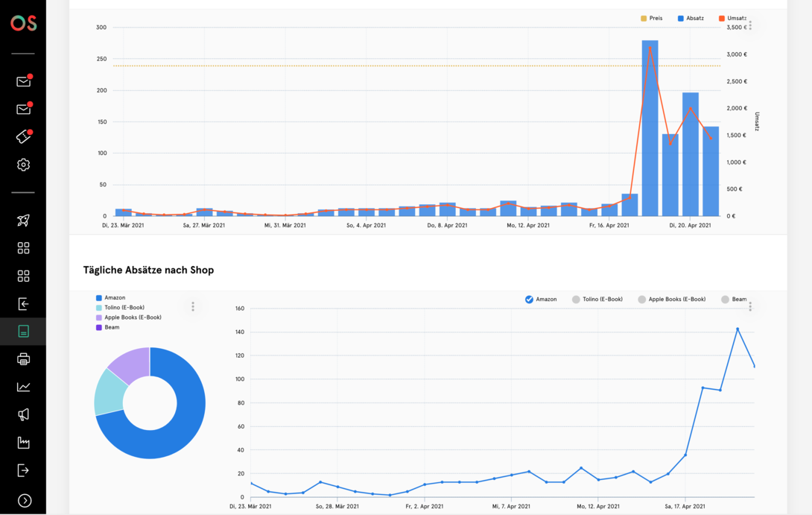Uncheck the Amazon series checkbox
Screen dimensions: 812x515
coord(529,300)
